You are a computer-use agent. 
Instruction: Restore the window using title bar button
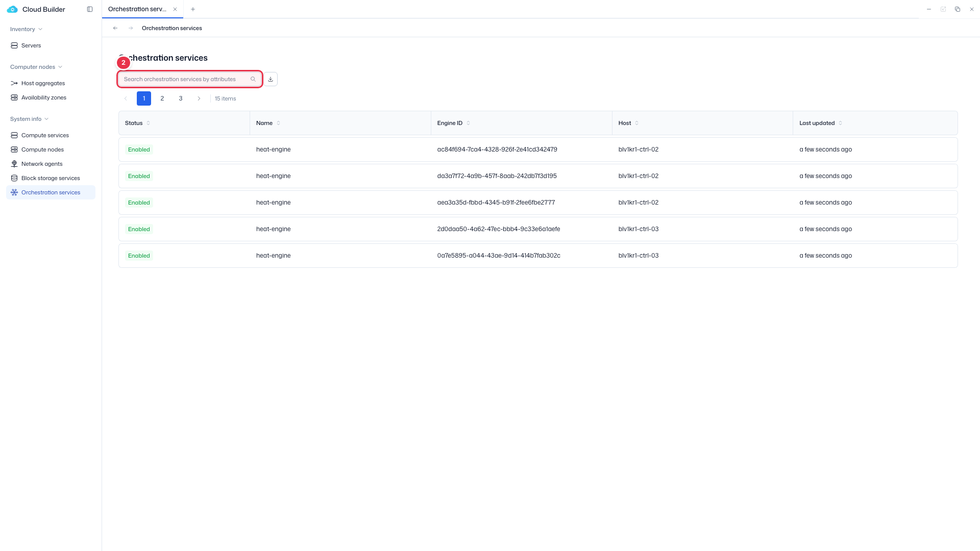958,9
